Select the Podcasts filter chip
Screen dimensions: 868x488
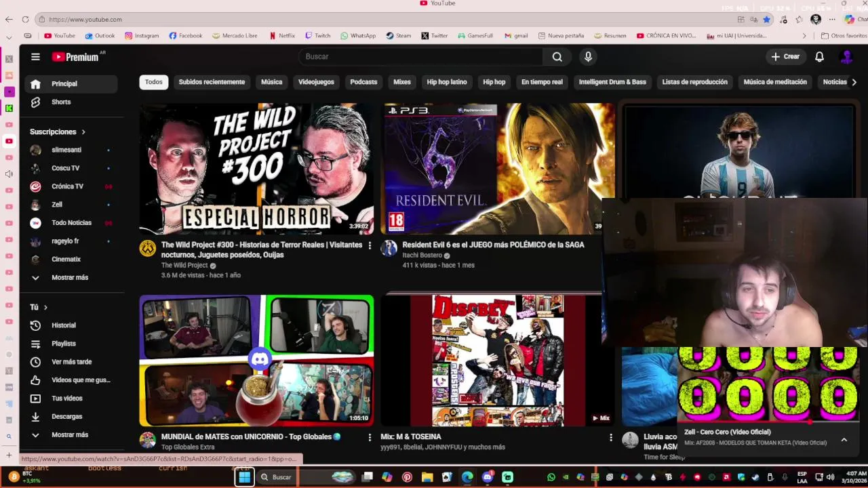[x=363, y=82]
